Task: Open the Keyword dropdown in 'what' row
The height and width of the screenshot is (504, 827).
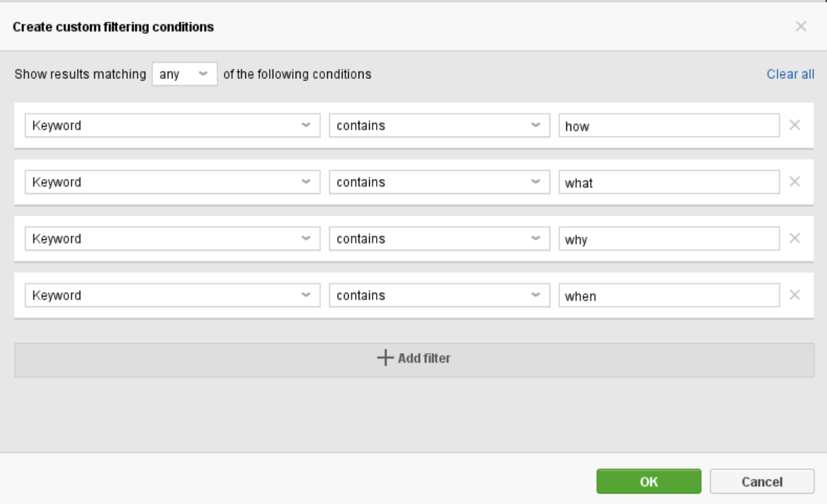Action: click(173, 182)
